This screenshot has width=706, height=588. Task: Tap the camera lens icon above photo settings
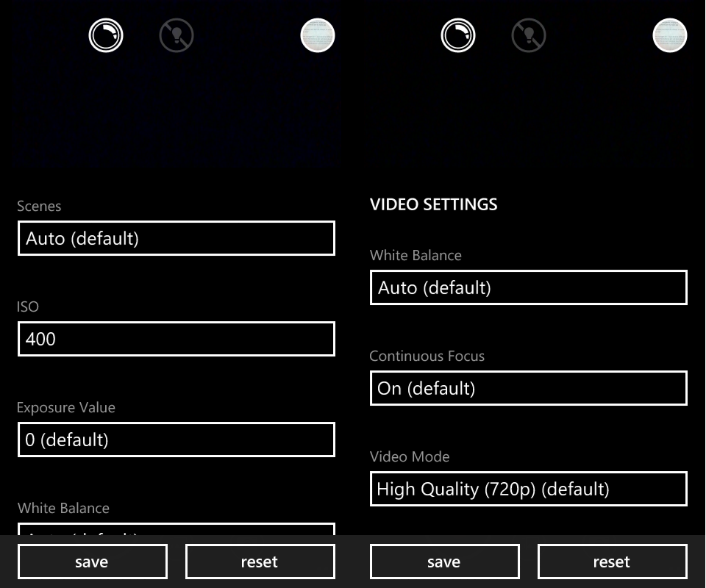[x=106, y=35]
